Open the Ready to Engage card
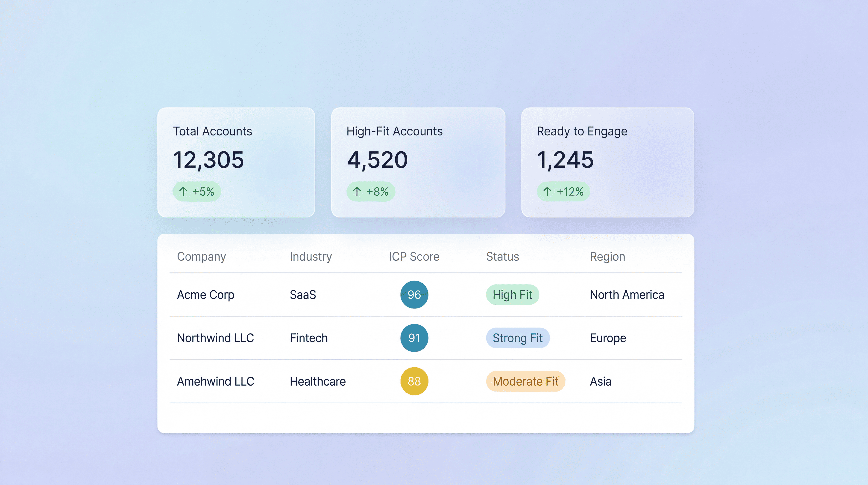868x485 pixels. (607, 162)
